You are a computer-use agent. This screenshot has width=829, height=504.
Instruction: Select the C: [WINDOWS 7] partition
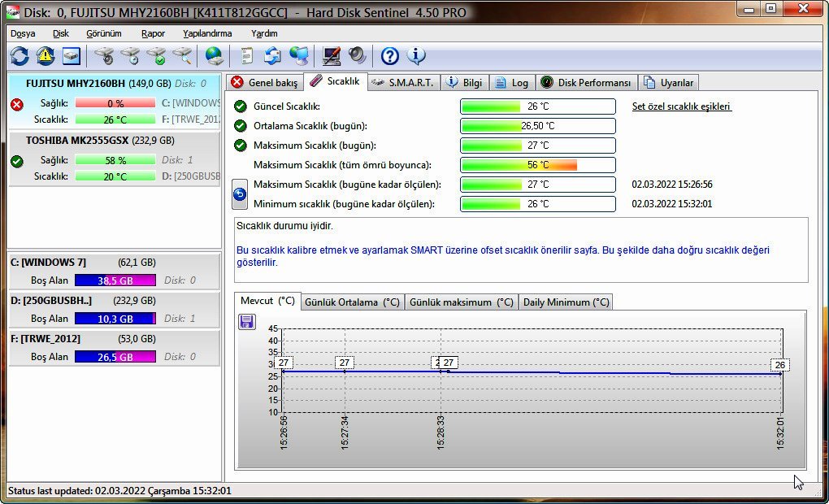[115, 272]
